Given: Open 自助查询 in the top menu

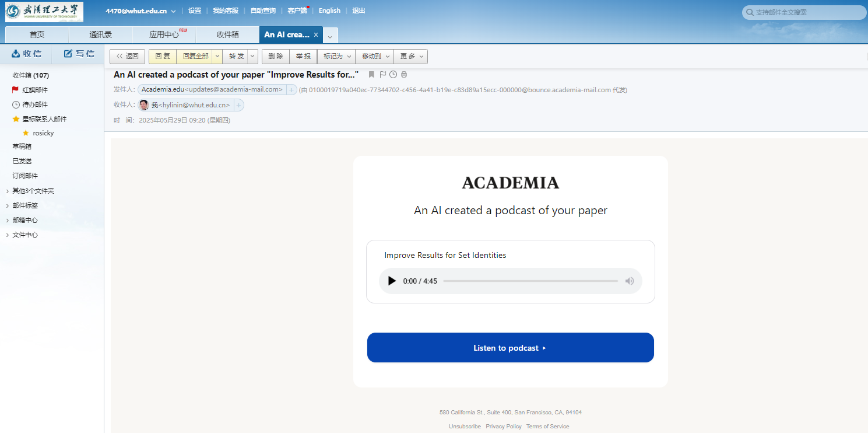Looking at the screenshot, I should [263, 11].
